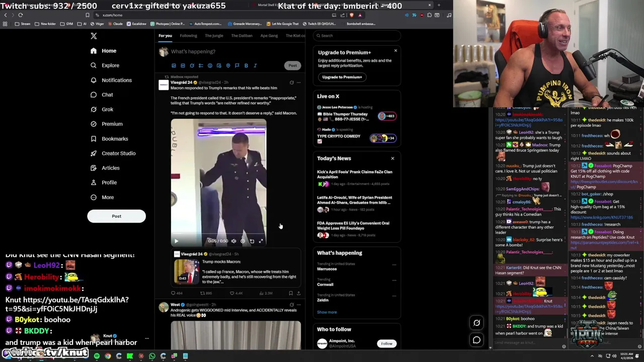Screen dimensions: 644x362
Task: Open video settings gear
Action: (x=243, y=241)
